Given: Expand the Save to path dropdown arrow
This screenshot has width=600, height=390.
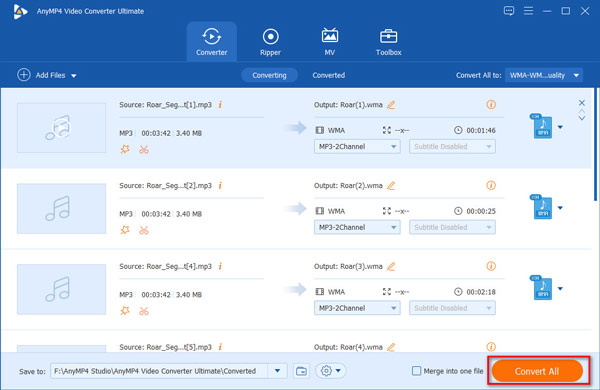Looking at the screenshot, I should (x=277, y=371).
